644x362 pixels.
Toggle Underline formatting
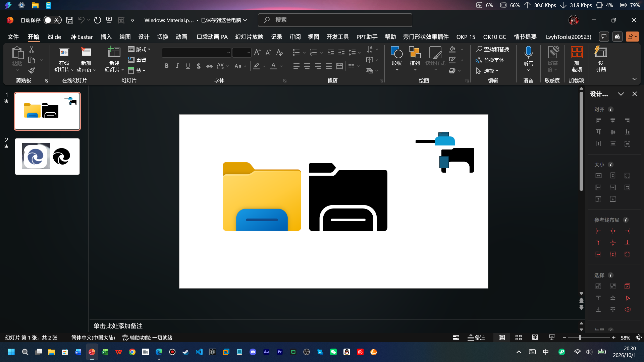(188, 66)
